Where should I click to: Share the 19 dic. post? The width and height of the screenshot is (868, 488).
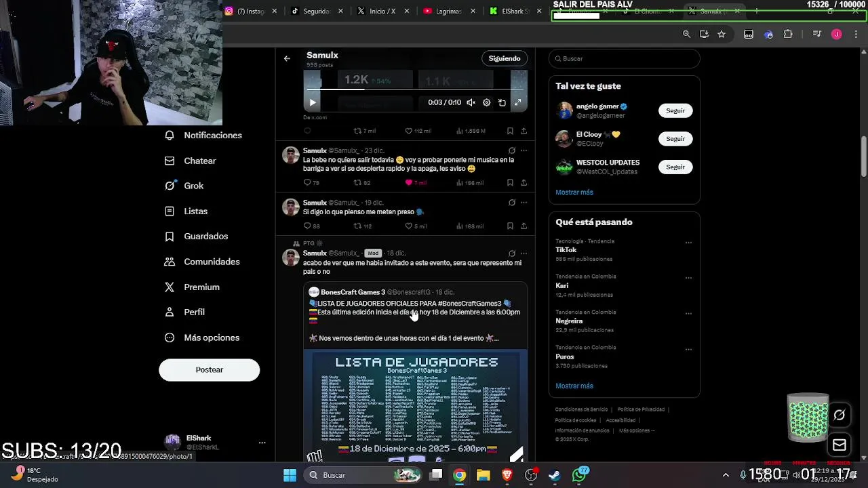point(524,226)
